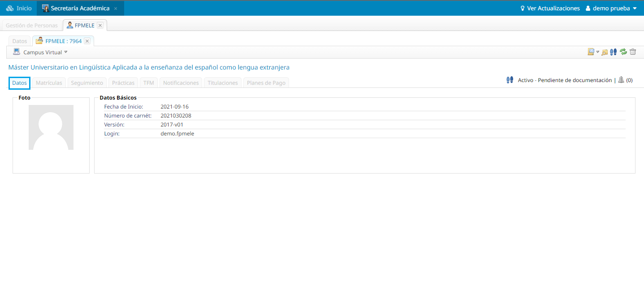
Task: Click the student photo placeholder
Action: point(51,127)
